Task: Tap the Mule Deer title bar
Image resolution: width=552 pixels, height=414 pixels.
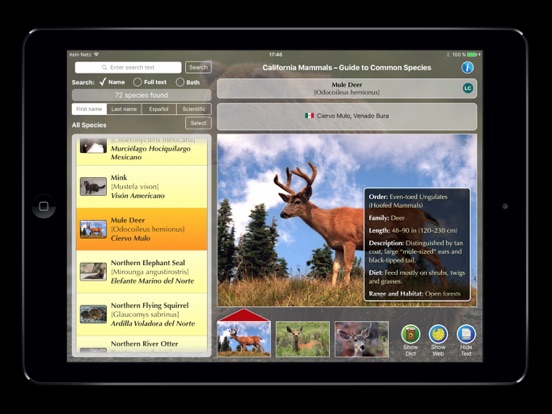Action: tap(347, 88)
